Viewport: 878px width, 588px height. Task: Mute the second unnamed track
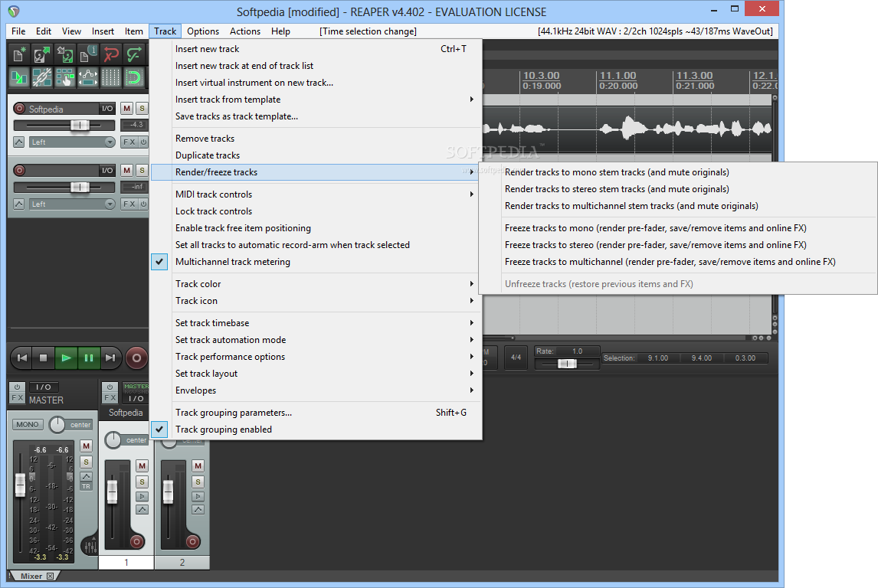point(127,170)
